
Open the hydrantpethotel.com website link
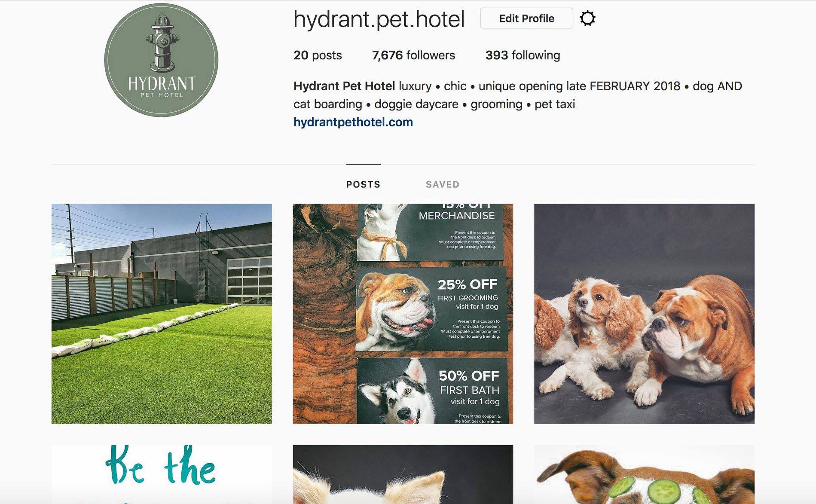click(353, 122)
